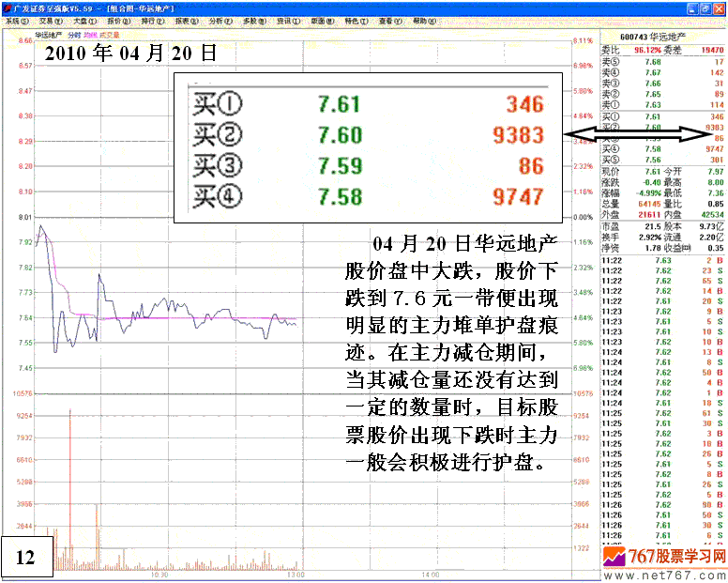Minimize the 广发证券 window

pyautogui.click(x=694, y=7)
